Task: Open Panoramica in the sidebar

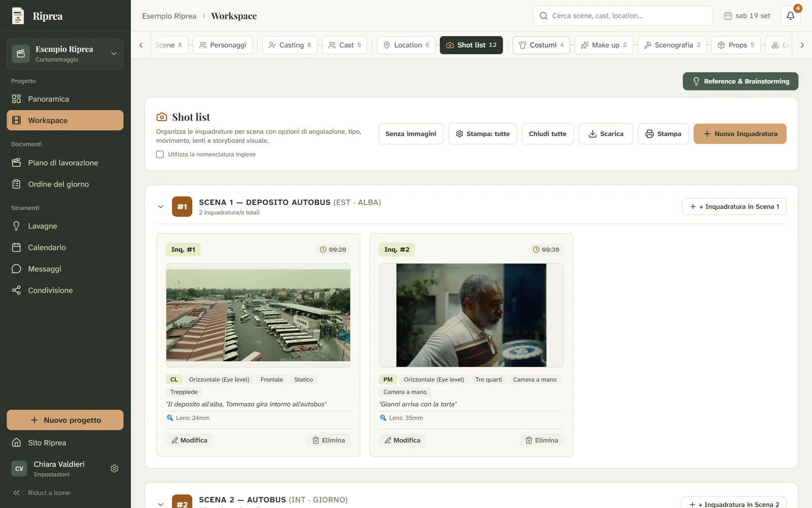Action: pyautogui.click(x=65, y=99)
